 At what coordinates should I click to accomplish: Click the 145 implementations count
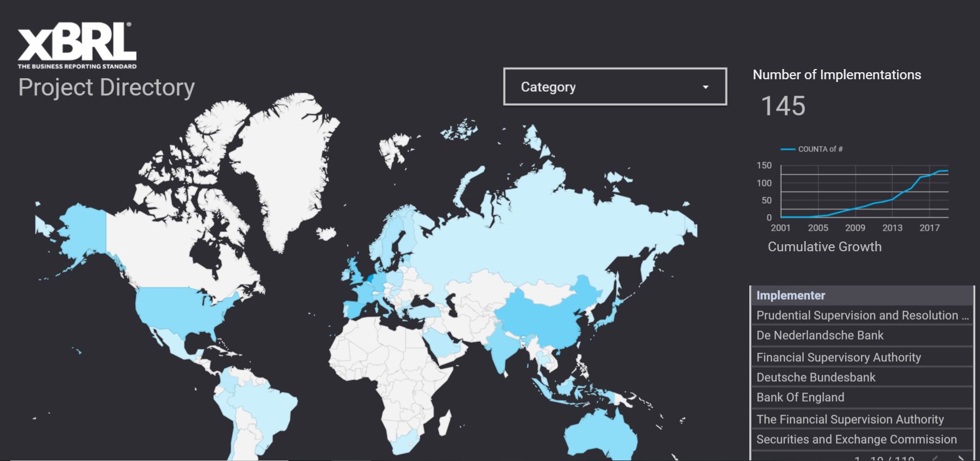783,106
